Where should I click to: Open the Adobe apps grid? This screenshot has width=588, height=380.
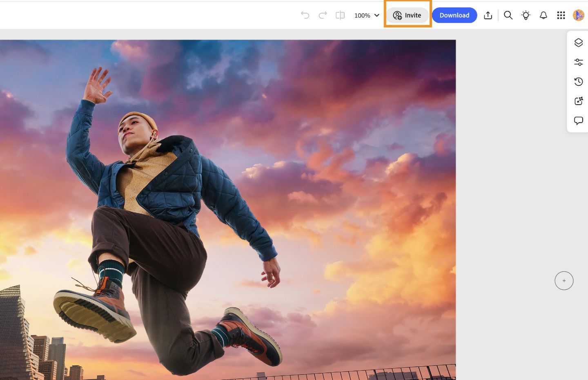(561, 15)
